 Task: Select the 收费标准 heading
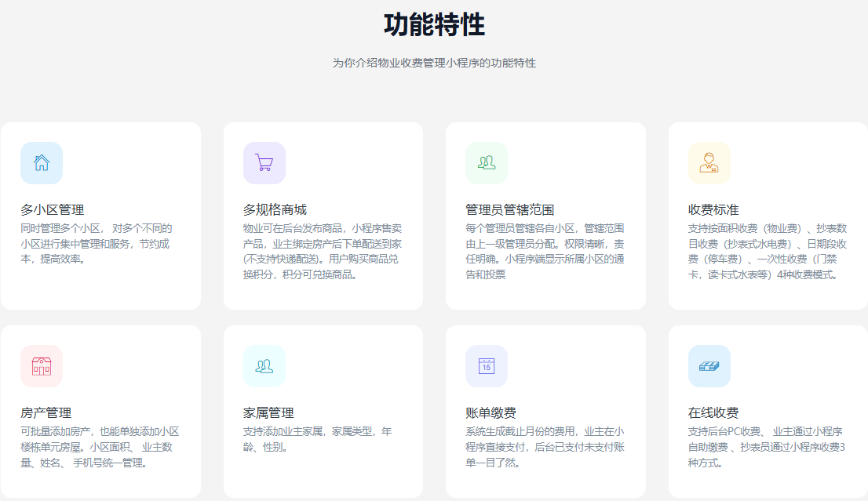pos(713,209)
